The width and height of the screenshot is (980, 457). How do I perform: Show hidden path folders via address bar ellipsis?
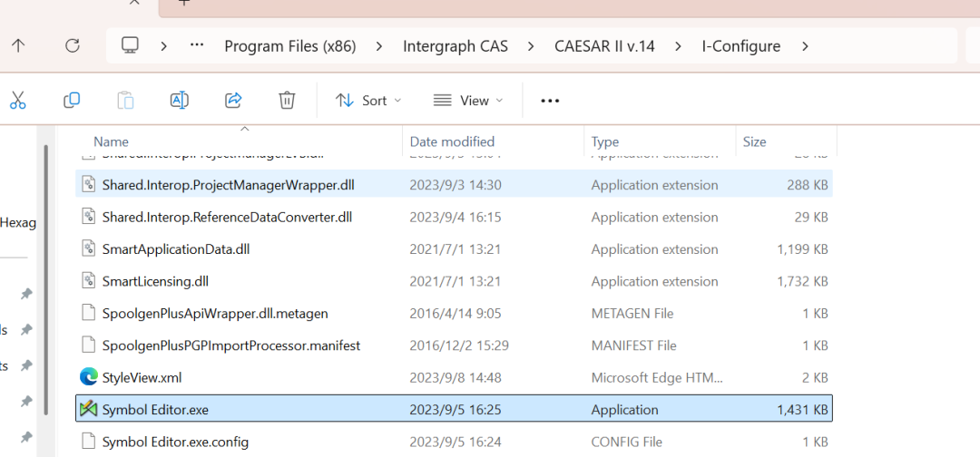(x=197, y=45)
